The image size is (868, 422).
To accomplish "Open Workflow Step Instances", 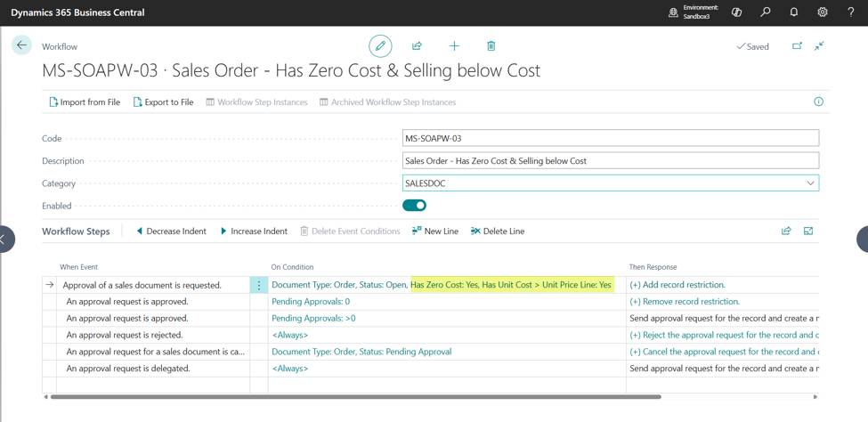I will (257, 101).
